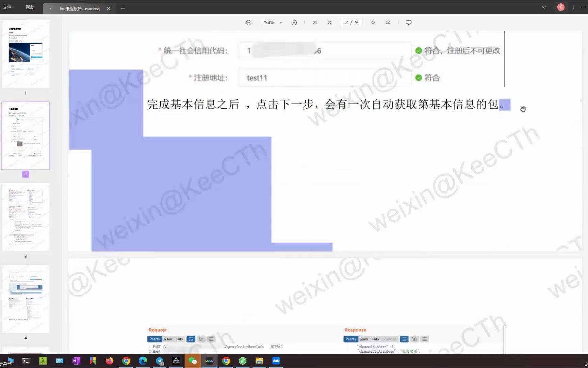
Task: Click the Raw tab under Request
Action: (168, 339)
